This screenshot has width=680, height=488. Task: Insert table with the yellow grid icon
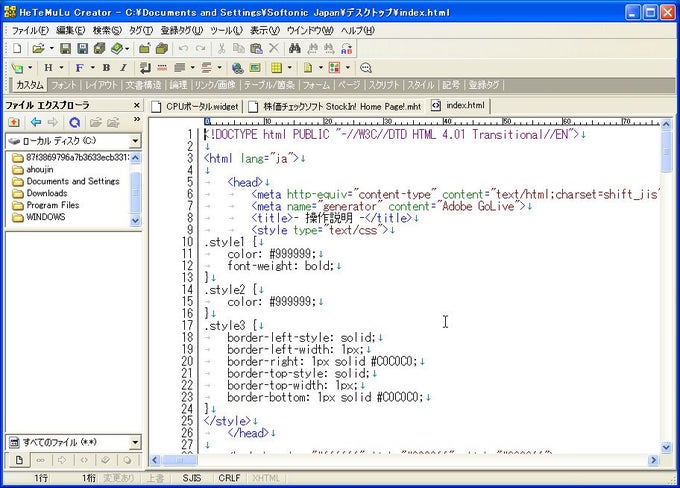tap(276, 68)
